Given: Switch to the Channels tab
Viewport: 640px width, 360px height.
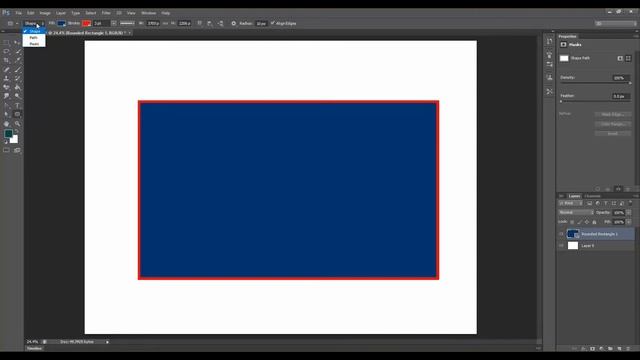Looking at the screenshot, I should pos(592,196).
